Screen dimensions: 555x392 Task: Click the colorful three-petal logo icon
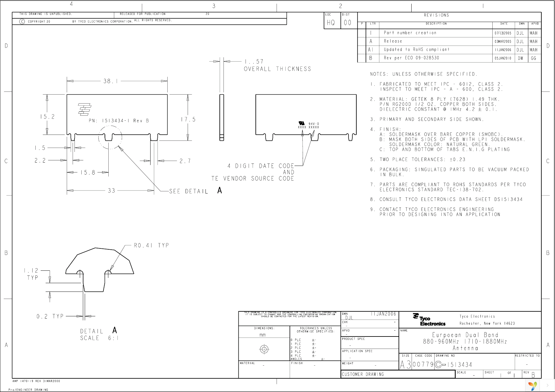pos(532,386)
